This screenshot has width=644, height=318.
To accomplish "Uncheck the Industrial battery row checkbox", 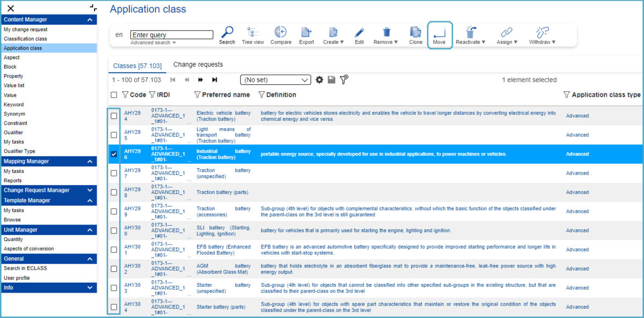I will [114, 154].
